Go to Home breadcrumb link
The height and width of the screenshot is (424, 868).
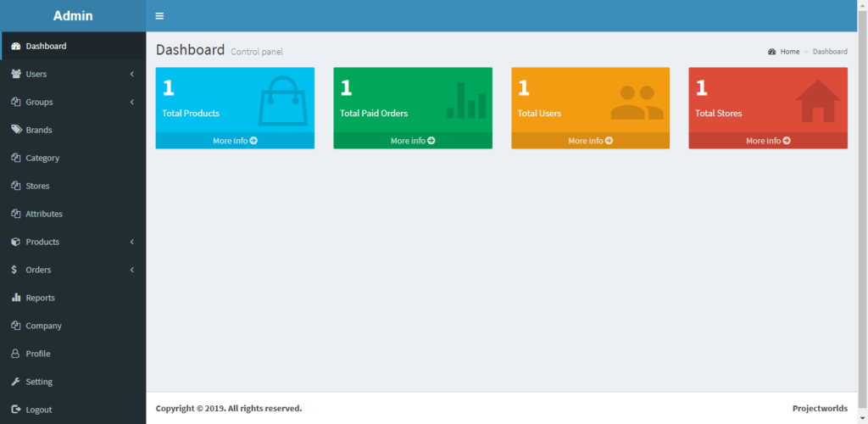tap(789, 52)
